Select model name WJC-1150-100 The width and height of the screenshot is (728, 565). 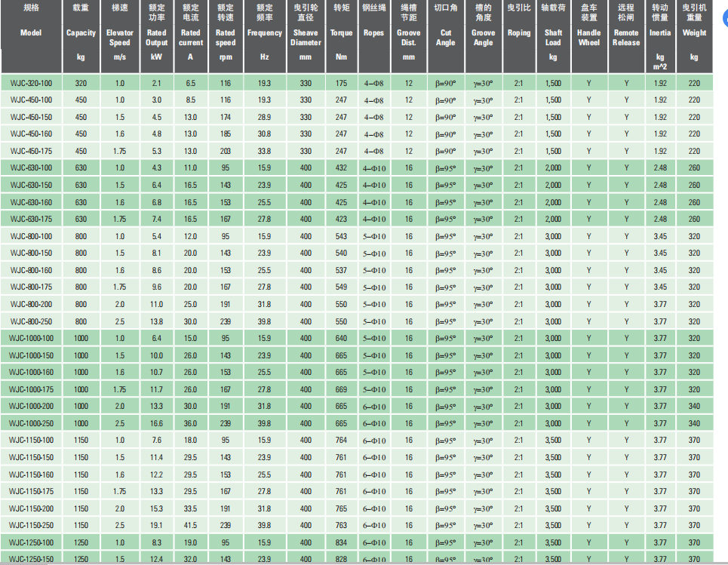tap(31, 440)
